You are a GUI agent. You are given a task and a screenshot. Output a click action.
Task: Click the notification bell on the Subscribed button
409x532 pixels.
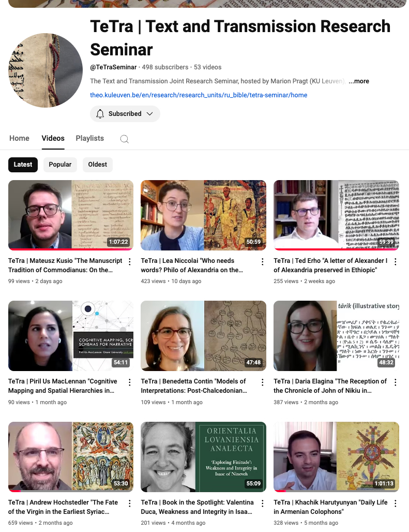[x=100, y=114]
